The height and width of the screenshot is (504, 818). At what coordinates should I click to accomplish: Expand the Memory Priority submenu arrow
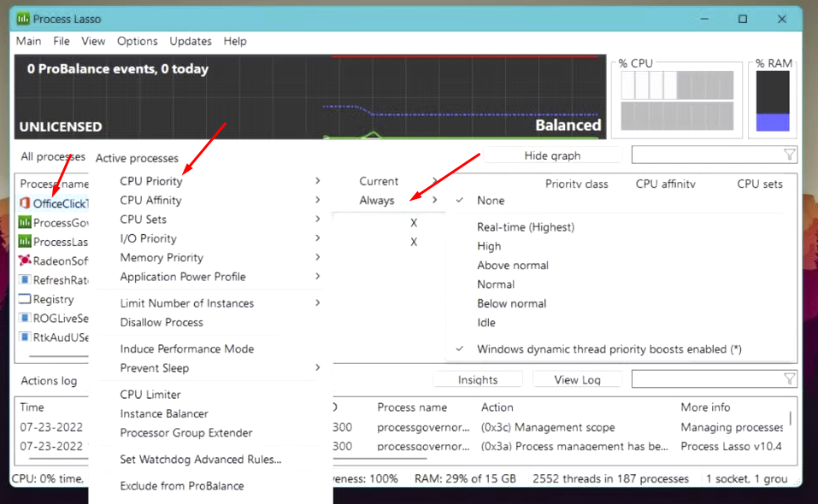pyautogui.click(x=318, y=257)
